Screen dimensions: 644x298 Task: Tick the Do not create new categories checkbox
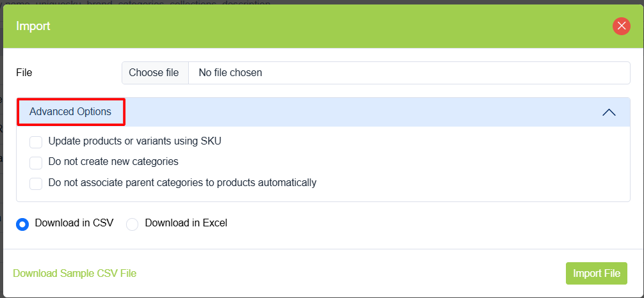[x=36, y=162]
